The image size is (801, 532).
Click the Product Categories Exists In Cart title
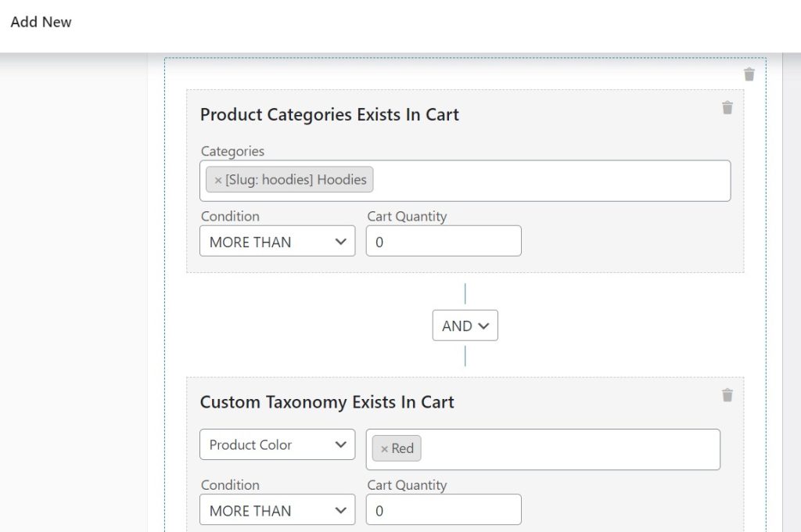[x=329, y=114]
